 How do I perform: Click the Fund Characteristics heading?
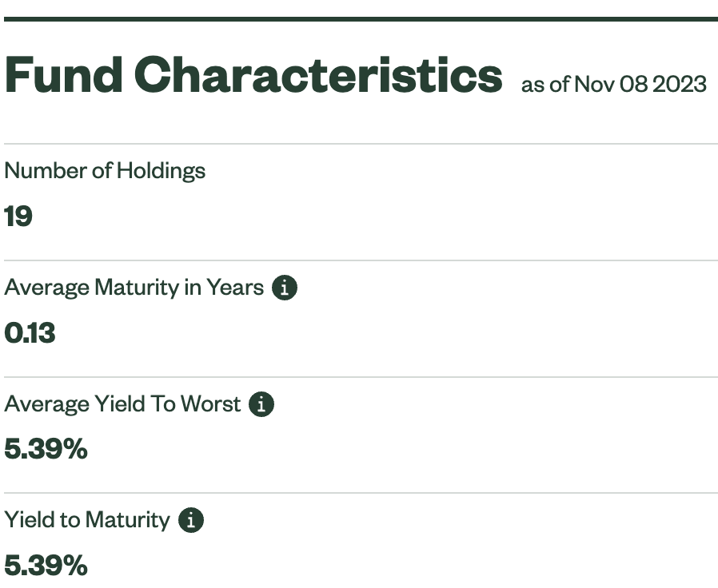tap(253, 76)
